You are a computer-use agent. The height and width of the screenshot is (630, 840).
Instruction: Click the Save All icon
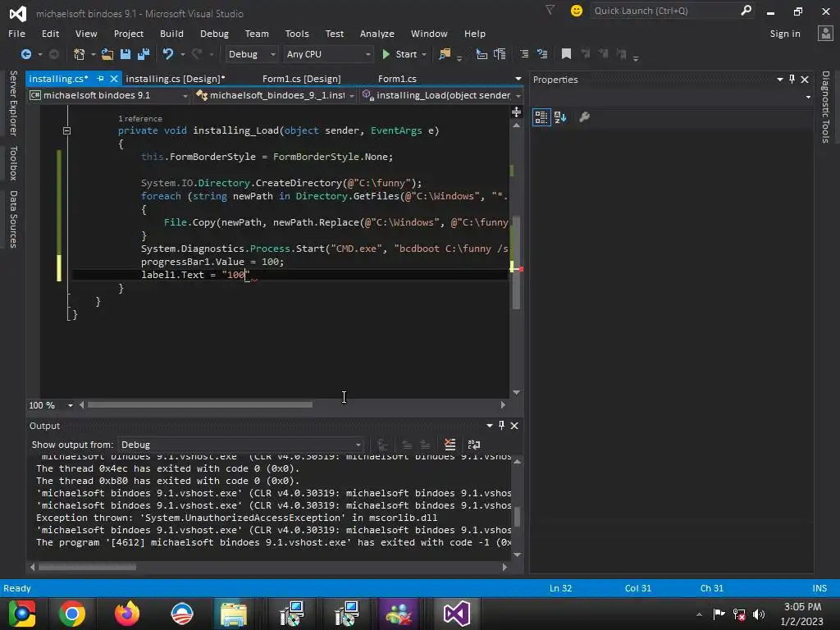pyautogui.click(x=144, y=54)
